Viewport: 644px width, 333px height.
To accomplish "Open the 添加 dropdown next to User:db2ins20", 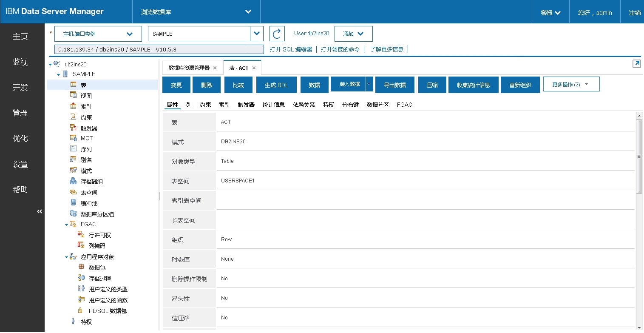I will click(353, 34).
